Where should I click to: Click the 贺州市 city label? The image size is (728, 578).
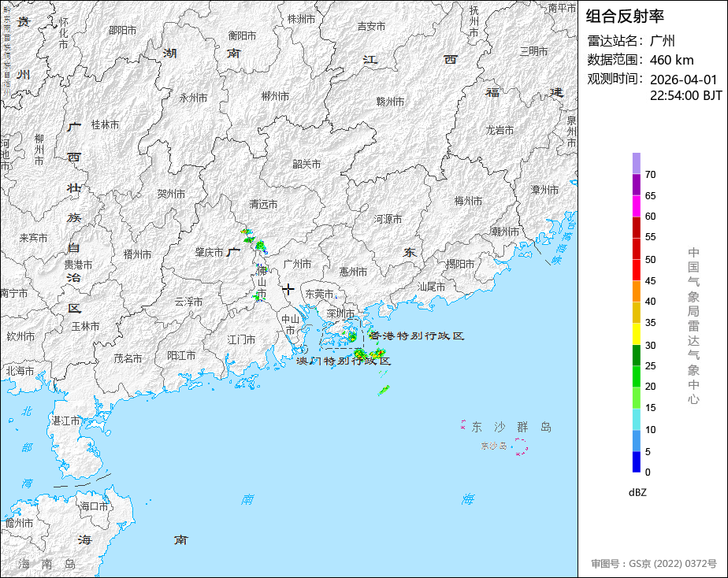click(171, 194)
